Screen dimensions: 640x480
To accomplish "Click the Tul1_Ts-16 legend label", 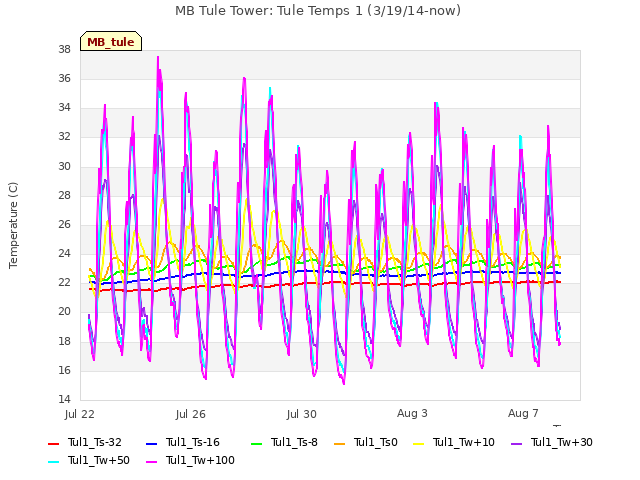I will point(193,442).
